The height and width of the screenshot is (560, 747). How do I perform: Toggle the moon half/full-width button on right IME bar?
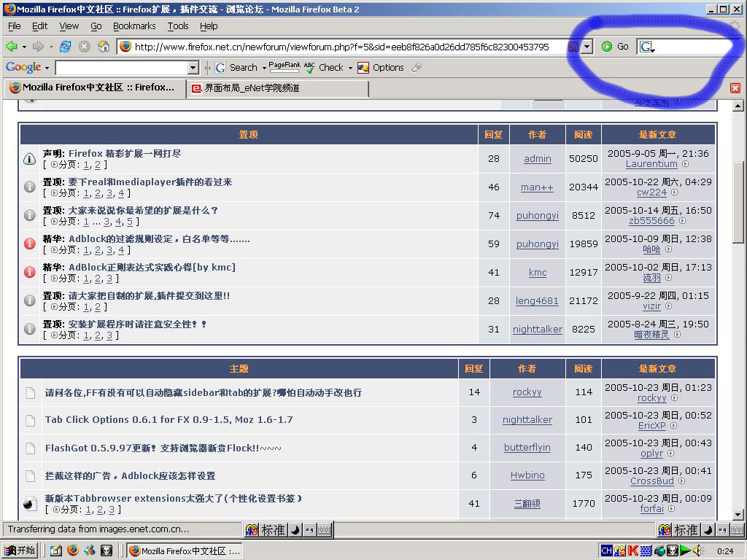click(708, 530)
